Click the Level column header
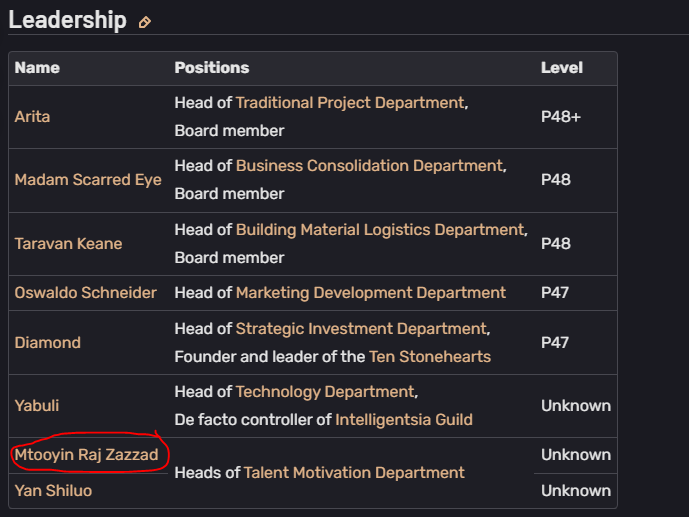This screenshot has width=689, height=517. coord(562,68)
